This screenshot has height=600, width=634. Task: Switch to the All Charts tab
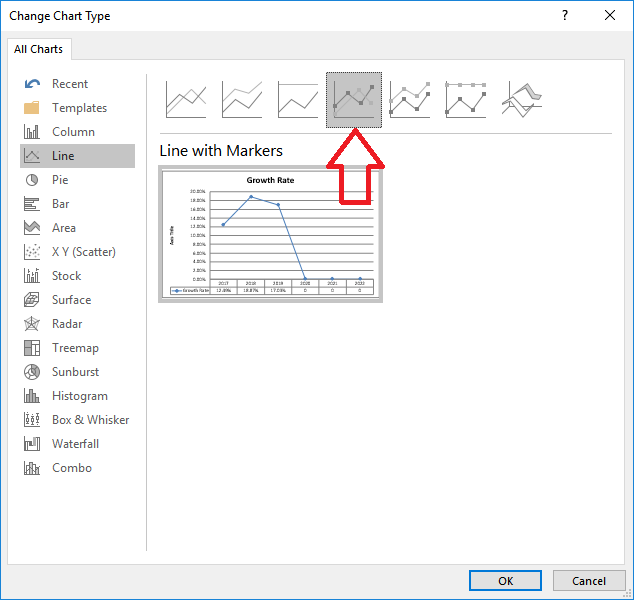point(39,49)
